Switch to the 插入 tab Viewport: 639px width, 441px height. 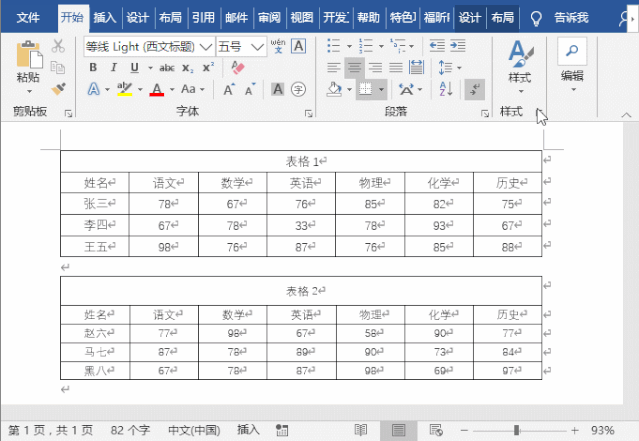pos(104,17)
